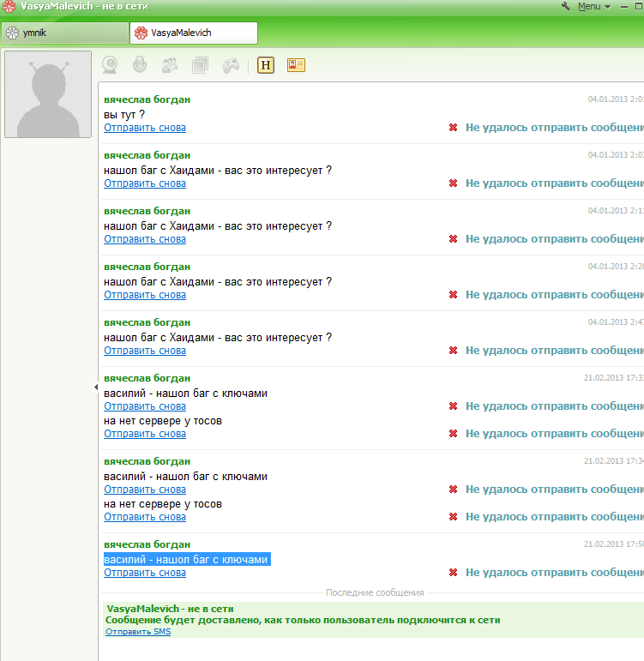Click the red error X beside 'вы тут ?' message
Viewport: 644px width, 661px height.
click(x=454, y=127)
